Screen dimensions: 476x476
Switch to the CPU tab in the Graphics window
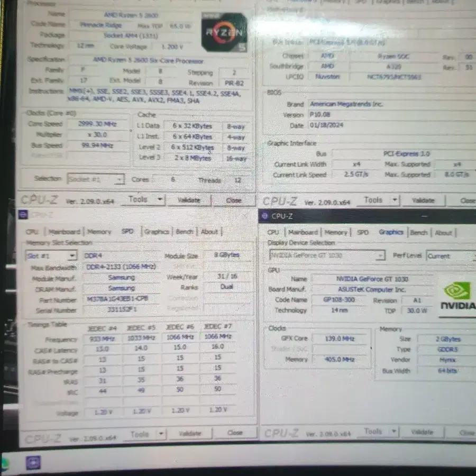tap(273, 232)
